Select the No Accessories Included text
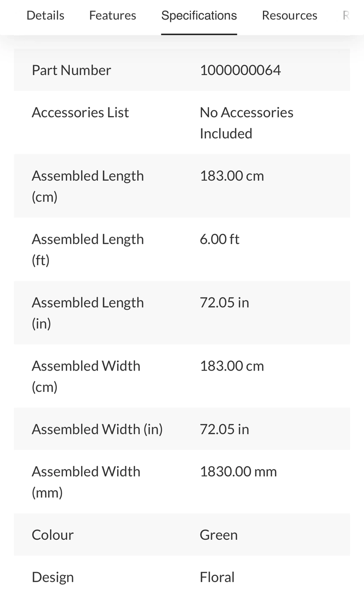Image resolution: width=364 pixels, height=612 pixels. [x=246, y=122]
